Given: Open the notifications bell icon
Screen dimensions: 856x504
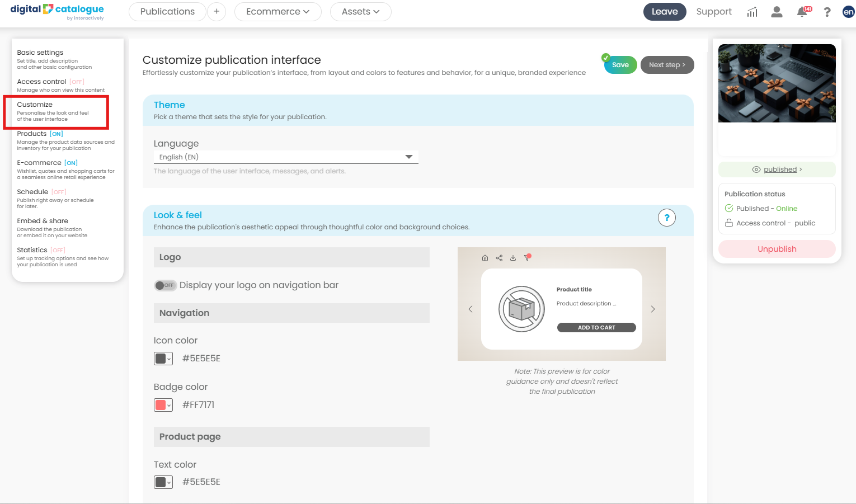Looking at the screenshot, I should tap(802, 12).
